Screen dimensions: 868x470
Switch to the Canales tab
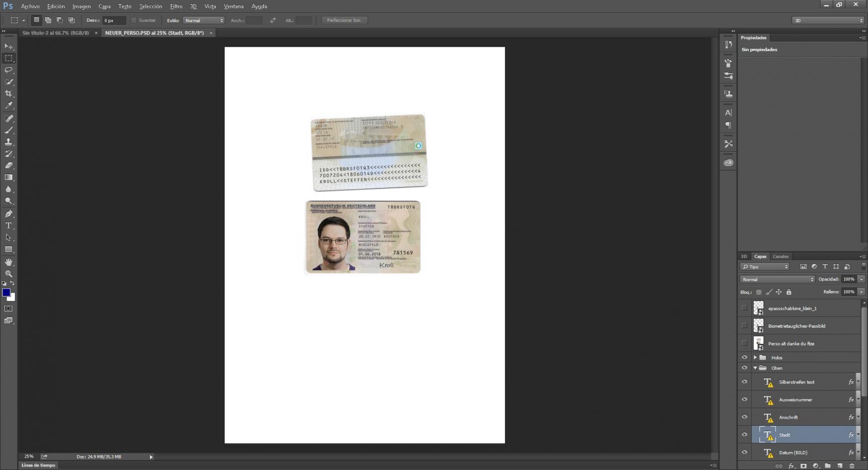tap(780, 256)
